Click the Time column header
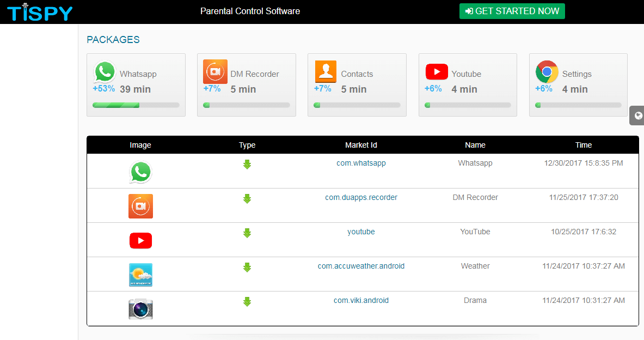Image resolution: width=644 pixels, height=340 pixels. click(x=584, y=145)
